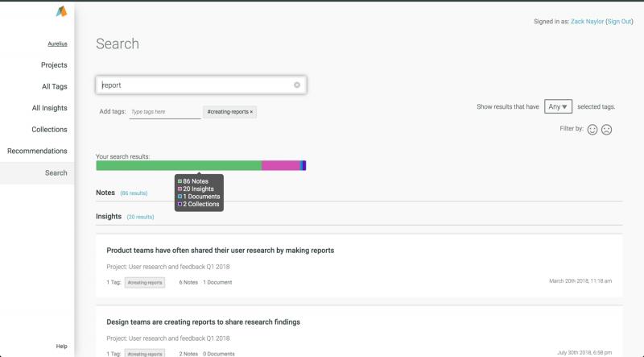Image resolution: width=644 pixels, height=357 pixels.
Task: Click '20 Insights' entry in the tooltip legend
Action: 196,189
